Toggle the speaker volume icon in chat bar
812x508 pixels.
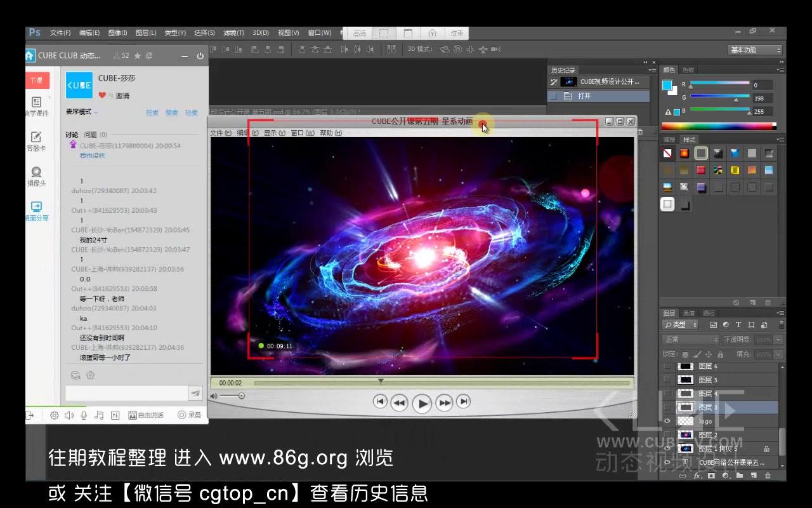[69, 415]
